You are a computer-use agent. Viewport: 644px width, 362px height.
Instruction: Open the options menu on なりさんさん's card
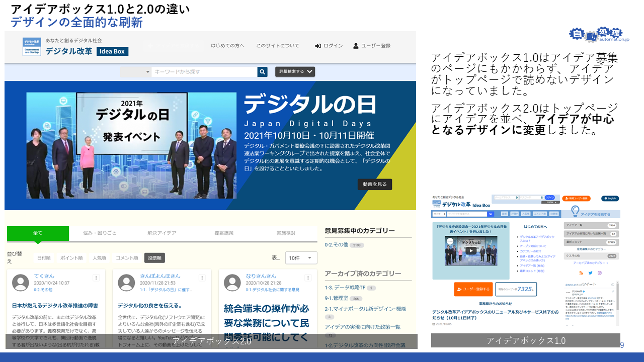308,278
